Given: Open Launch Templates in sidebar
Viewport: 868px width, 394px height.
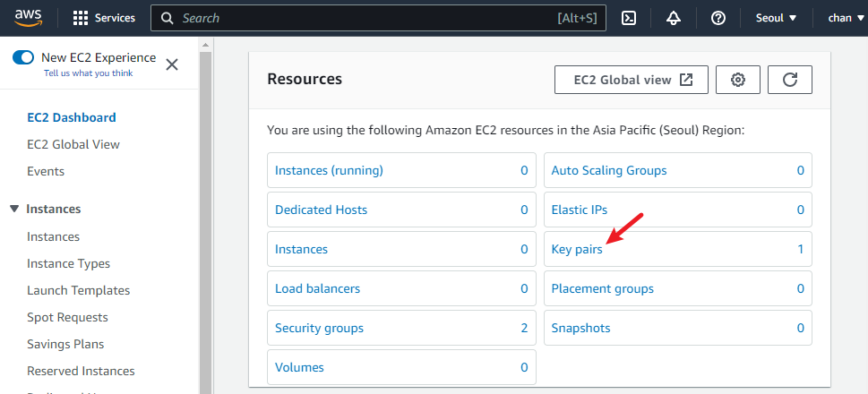Looking at the screenshot, I should pyautogui.click(x=78, y=290).
